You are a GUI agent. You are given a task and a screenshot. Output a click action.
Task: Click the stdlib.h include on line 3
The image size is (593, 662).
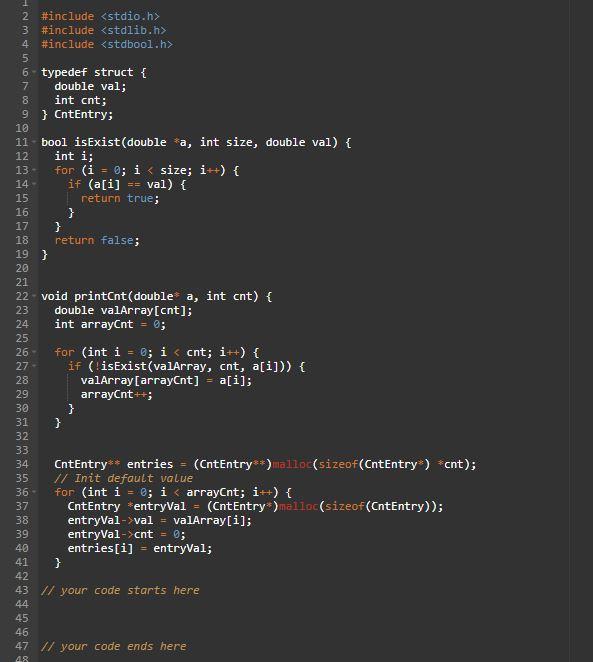[104, 30]
